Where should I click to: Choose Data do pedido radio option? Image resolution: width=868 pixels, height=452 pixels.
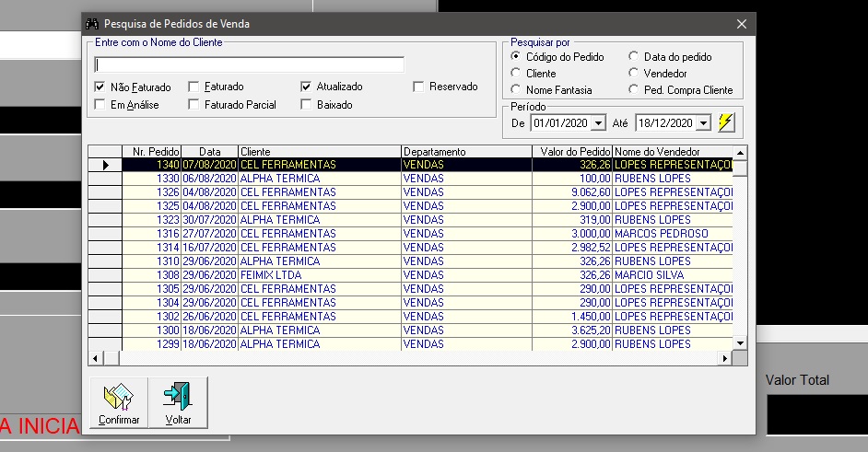click(x=633, y=57)
